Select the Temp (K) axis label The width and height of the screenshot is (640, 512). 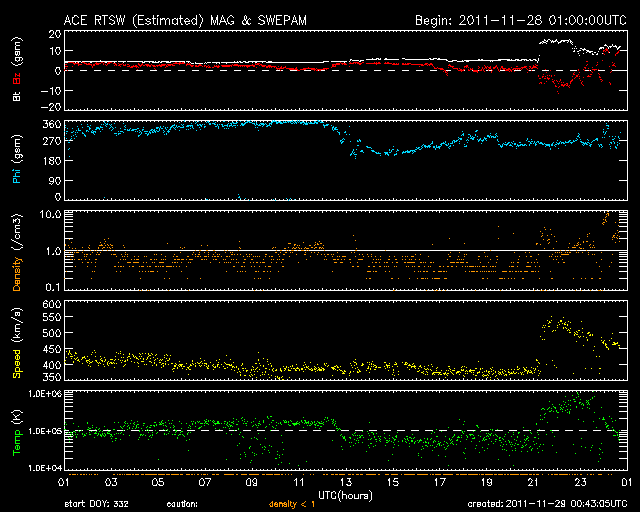(x=17, y=433)
